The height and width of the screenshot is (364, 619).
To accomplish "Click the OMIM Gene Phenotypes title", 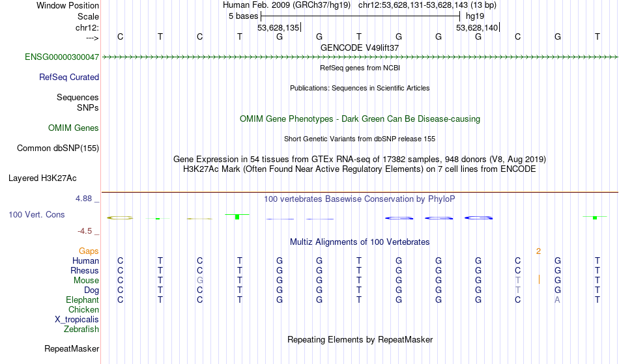I will (360, 119).
